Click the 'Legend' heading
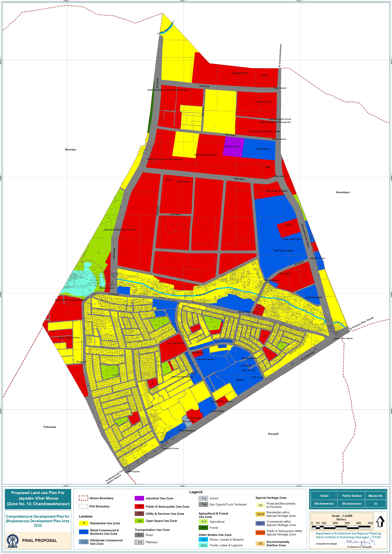The image size is (392, 554). point(196,492)
